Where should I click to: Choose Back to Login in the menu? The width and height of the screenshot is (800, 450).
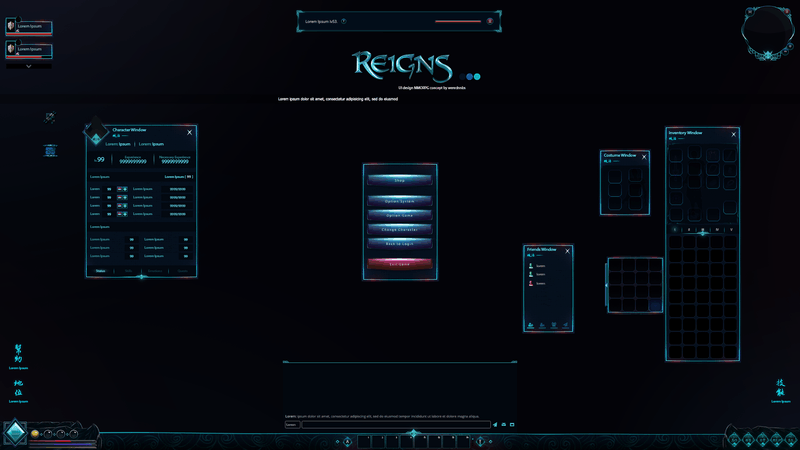tap(399, 244)
